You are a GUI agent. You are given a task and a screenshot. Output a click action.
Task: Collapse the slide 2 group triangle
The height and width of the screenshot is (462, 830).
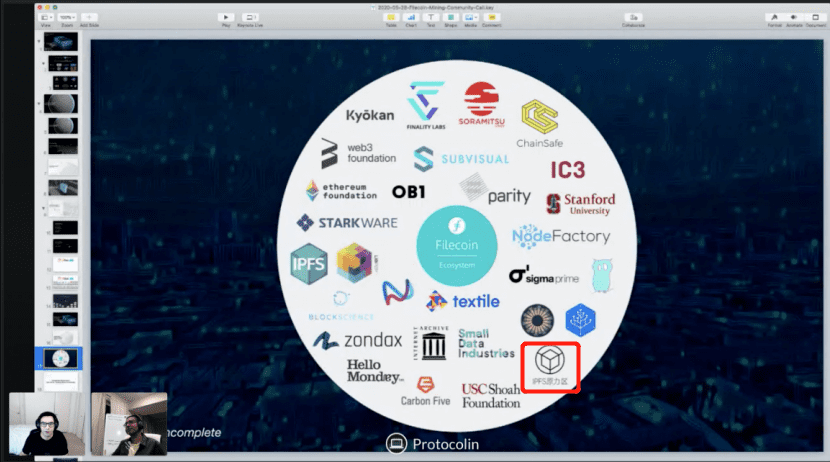point(43,64)
